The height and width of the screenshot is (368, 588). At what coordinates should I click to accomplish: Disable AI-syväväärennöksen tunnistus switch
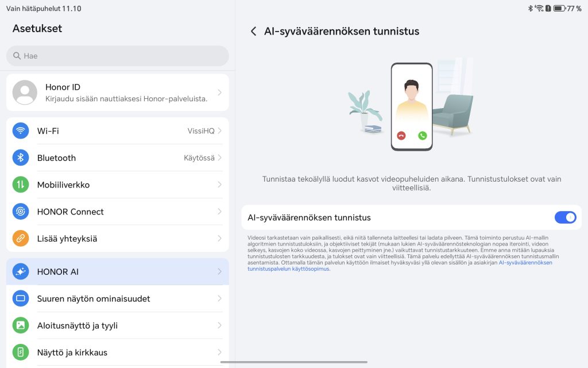[x=565, y=217]
